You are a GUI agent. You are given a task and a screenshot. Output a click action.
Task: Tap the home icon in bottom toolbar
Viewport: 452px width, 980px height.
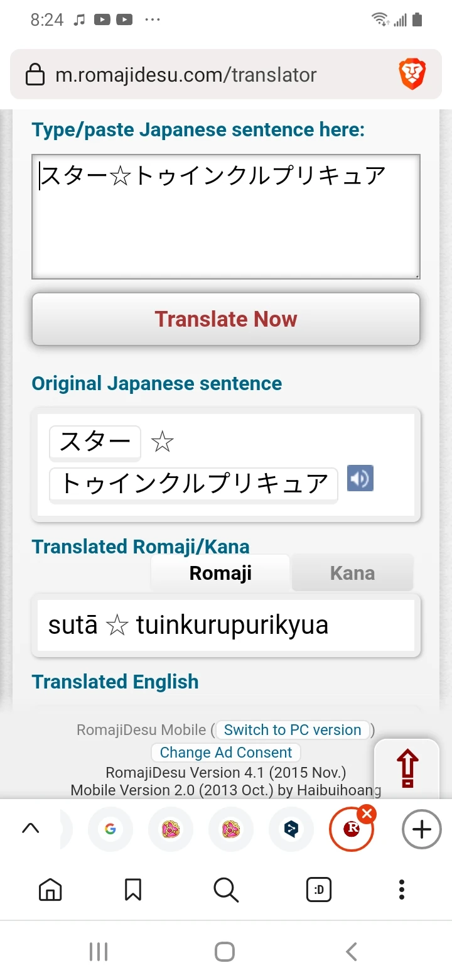50,890
